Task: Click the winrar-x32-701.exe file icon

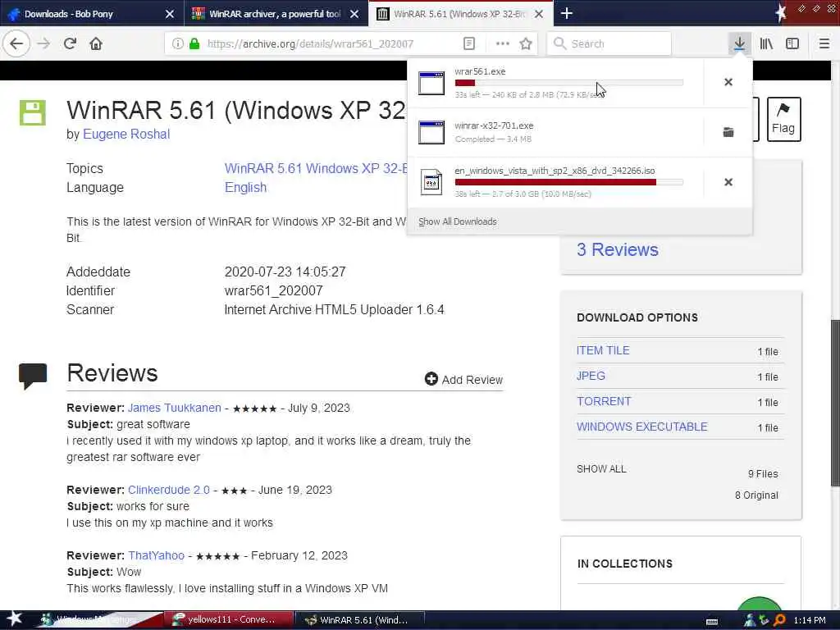Action: [x=431, y=132]
